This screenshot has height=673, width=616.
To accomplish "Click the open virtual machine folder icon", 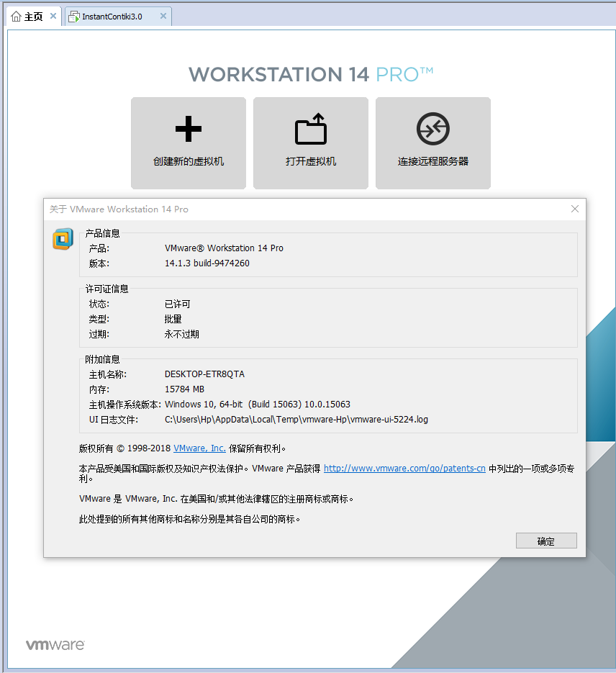I will click(x=311, y=129).
